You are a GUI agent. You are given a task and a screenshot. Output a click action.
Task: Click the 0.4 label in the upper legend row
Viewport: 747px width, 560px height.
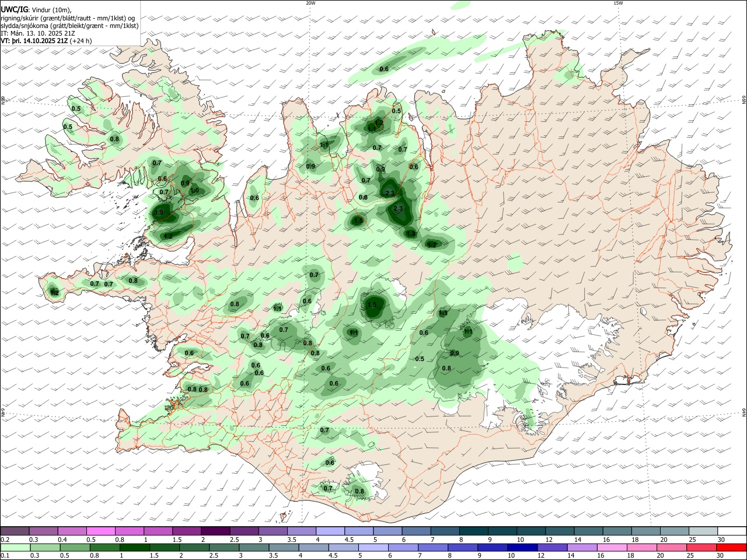click(62, 540)
